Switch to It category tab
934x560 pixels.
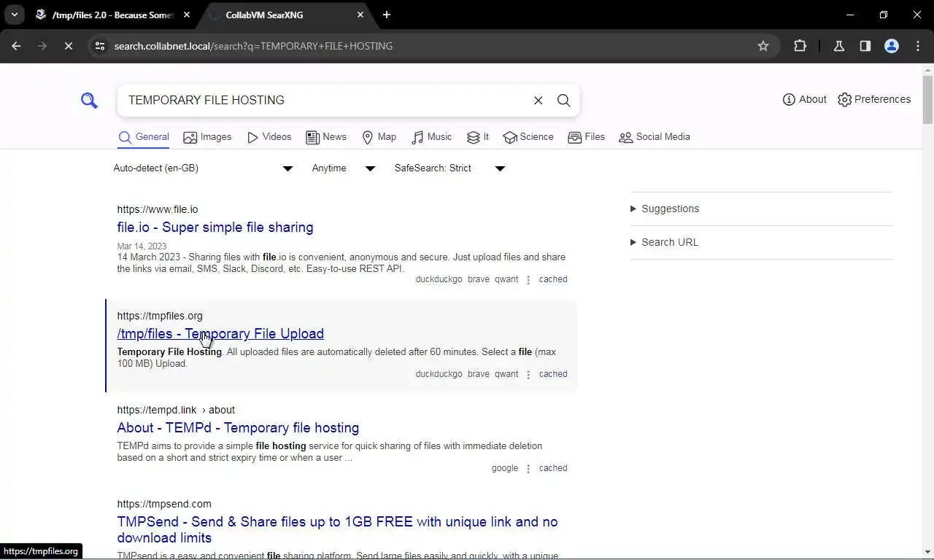[x=478, y=137]
